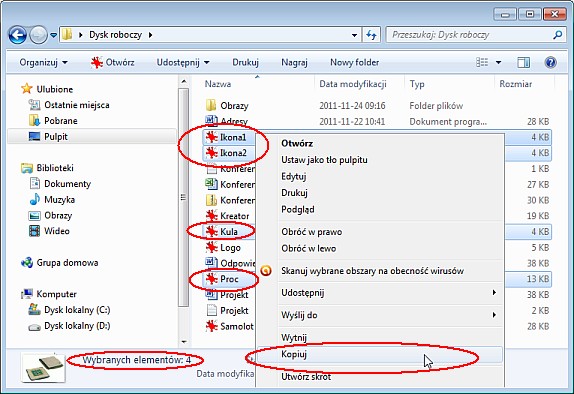Select Grupa domowa in navigation pane
Screen dimensions: 574x394
(x=60, y=263)
